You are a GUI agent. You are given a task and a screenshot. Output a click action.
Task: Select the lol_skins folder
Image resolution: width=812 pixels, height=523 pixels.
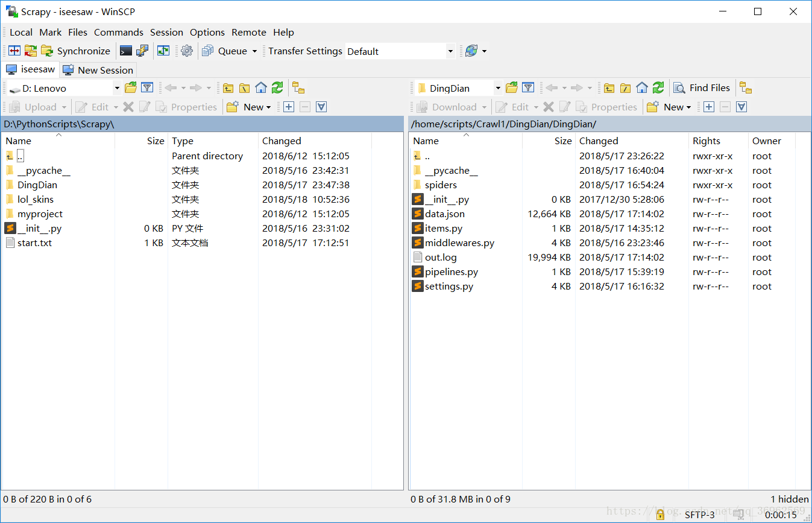coord(36,200)
